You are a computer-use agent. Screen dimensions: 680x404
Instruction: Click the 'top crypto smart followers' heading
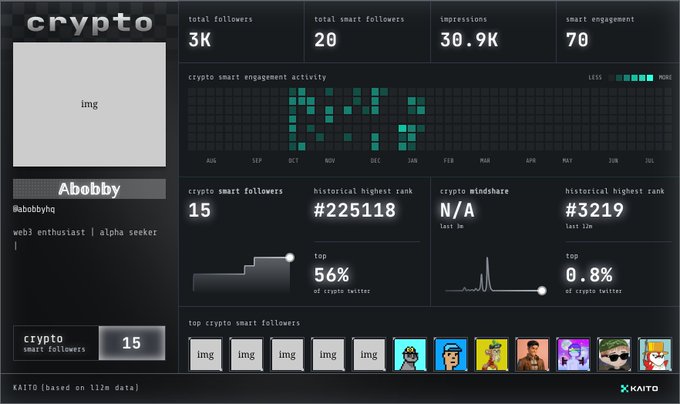tap(244, 323)
